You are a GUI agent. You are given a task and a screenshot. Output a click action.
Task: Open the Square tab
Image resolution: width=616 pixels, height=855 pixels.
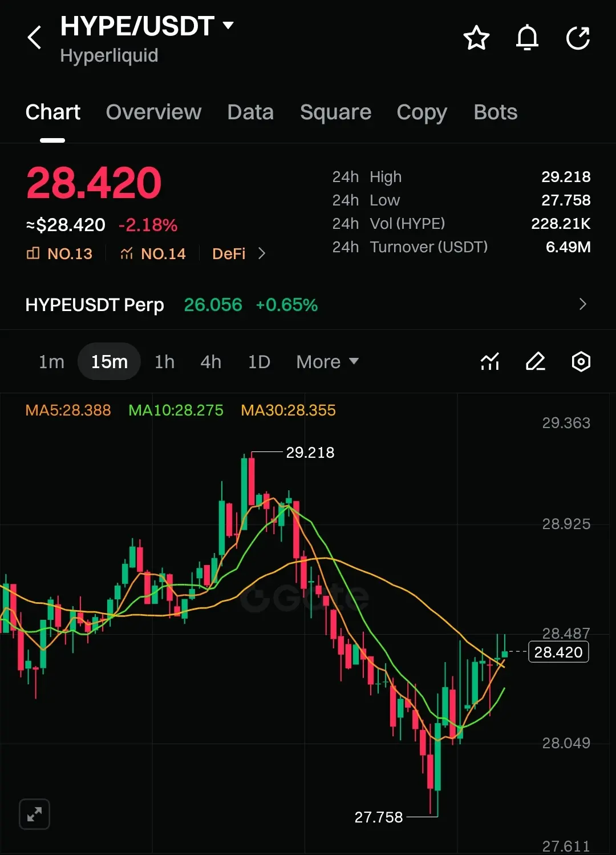point(335,112)
